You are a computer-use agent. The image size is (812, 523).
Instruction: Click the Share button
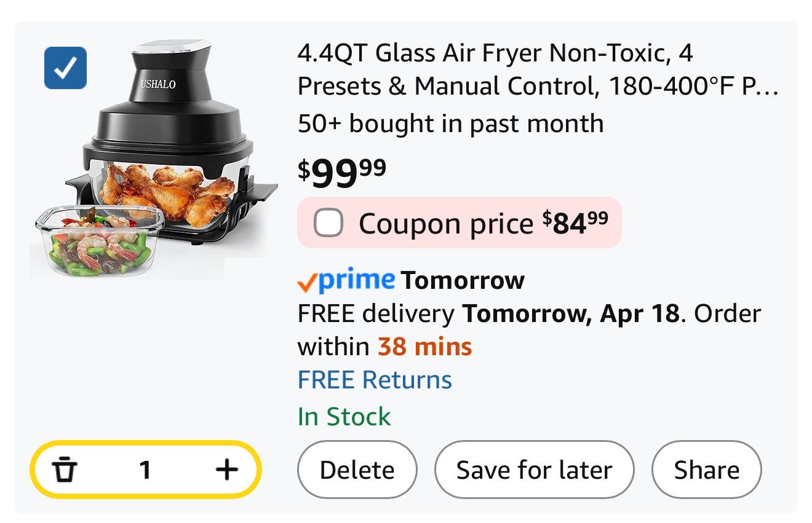[x=706, y=470]
